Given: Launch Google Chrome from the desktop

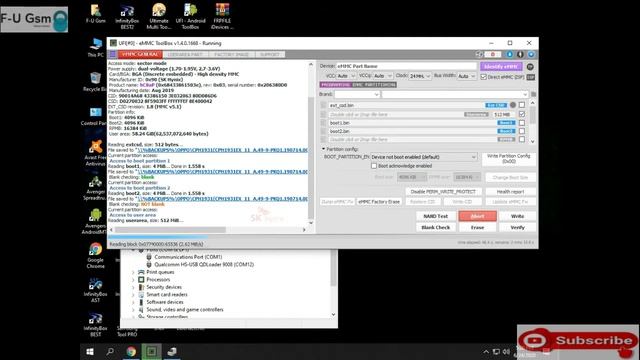Looking at the screenshot, I should click(x=96, y=256).
